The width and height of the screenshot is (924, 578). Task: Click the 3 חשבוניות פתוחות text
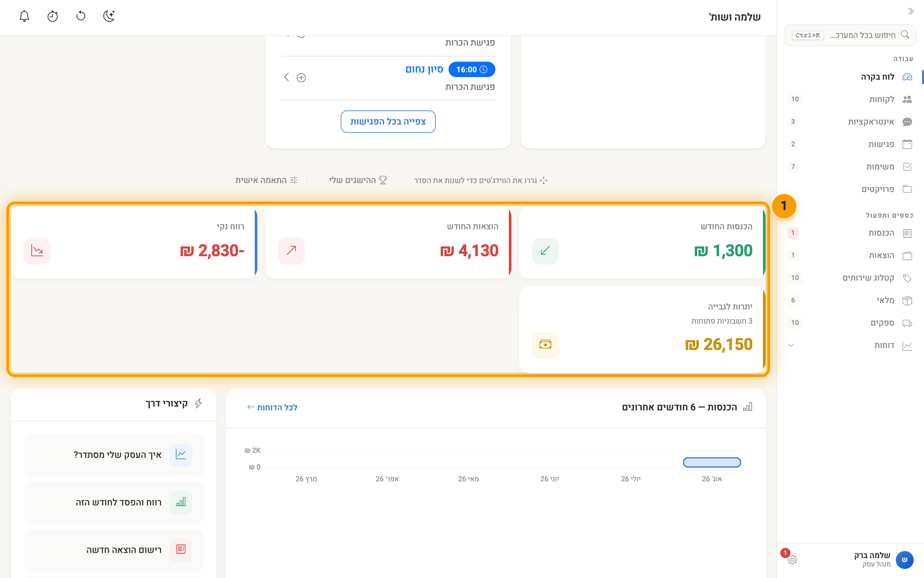[722, 321]
